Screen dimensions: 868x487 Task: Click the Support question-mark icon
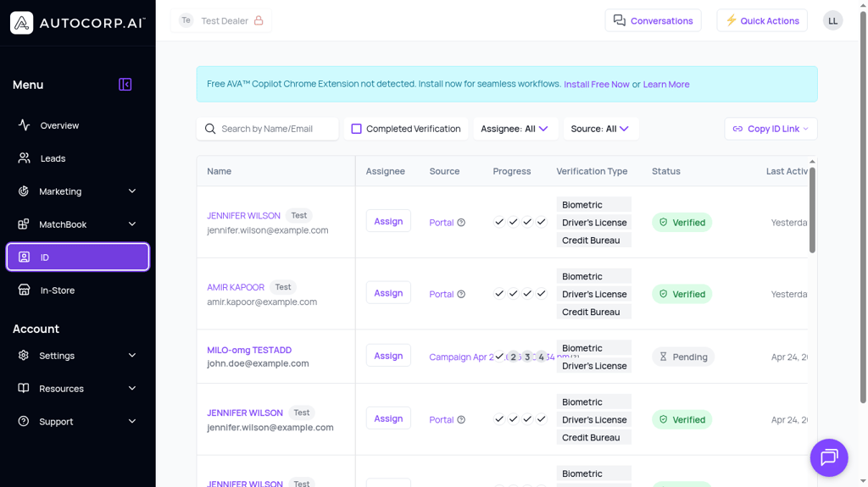click(23, 421)
